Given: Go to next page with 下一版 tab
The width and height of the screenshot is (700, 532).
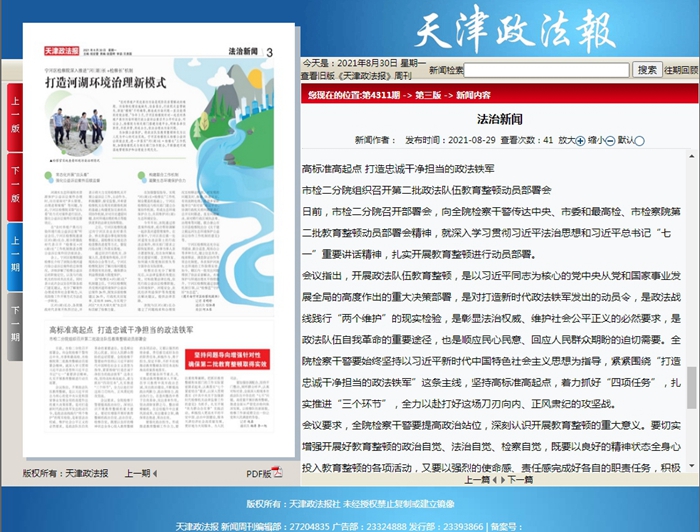Looking at the screenshot, I should (15, 185).
